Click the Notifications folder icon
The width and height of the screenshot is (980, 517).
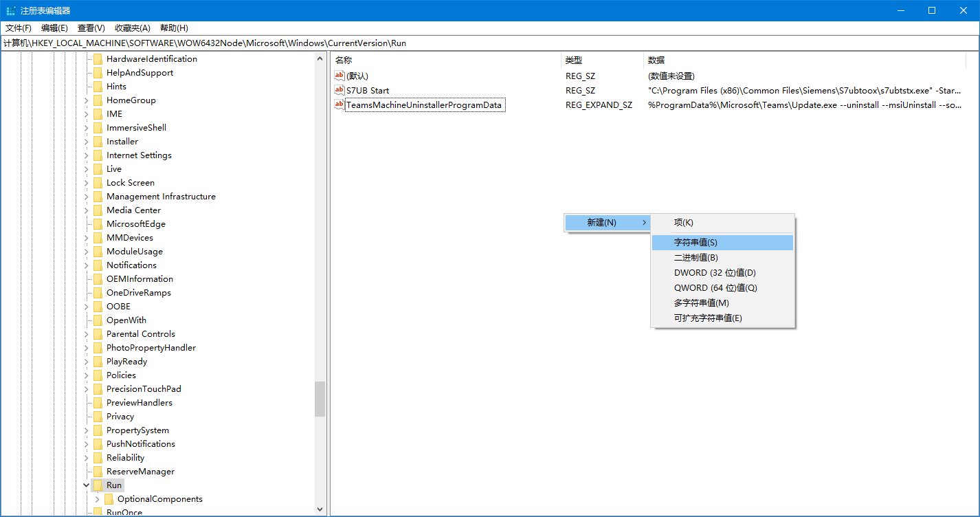tap(98, 265)
